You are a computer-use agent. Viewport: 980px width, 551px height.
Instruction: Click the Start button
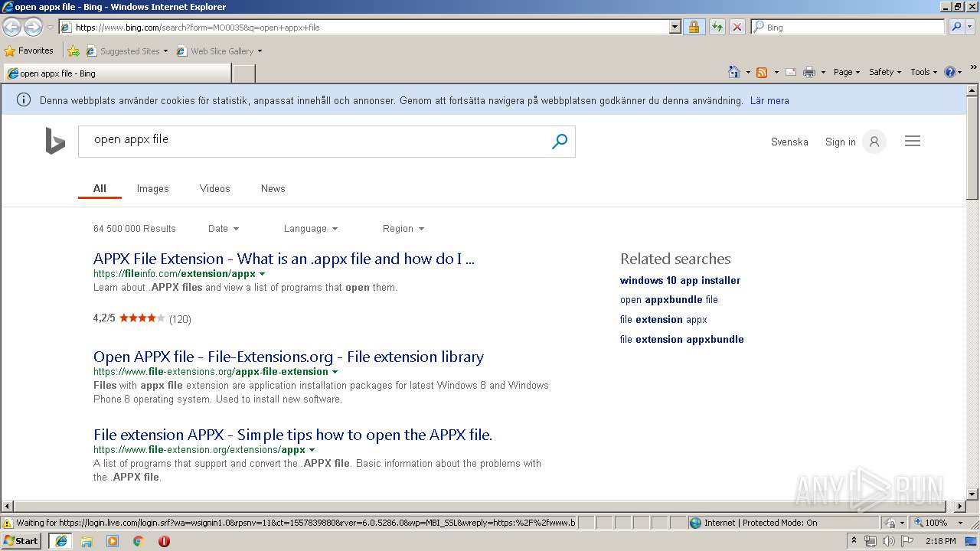pyautogui.click(x=21, y=541)
